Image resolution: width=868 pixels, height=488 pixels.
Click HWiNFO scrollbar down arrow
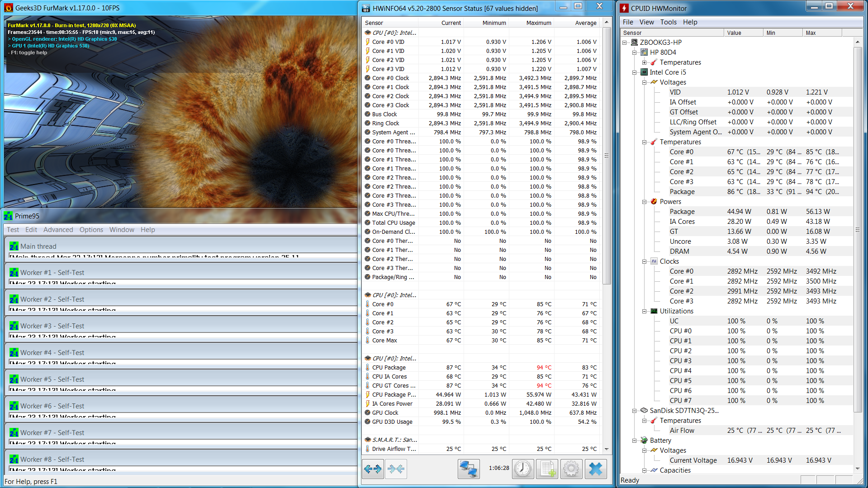(607, 449)
